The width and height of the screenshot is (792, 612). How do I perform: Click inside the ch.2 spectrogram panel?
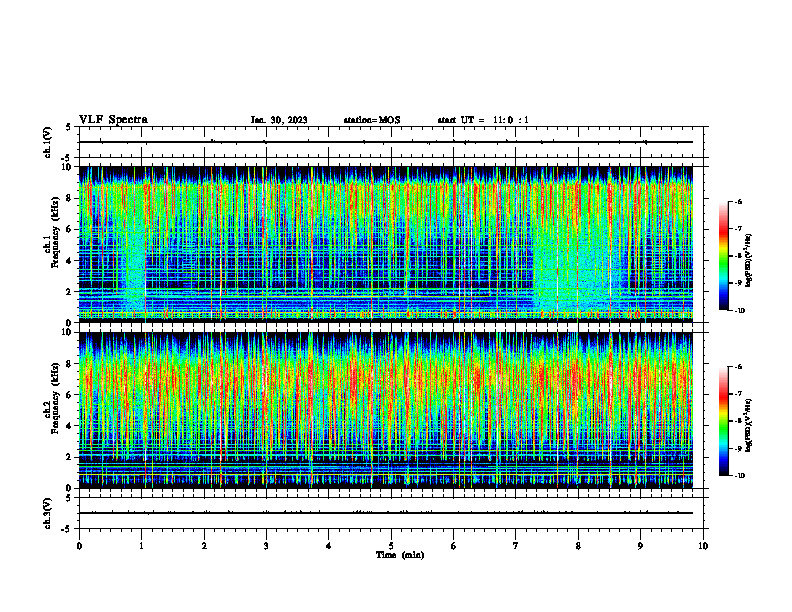coord(385,410)
